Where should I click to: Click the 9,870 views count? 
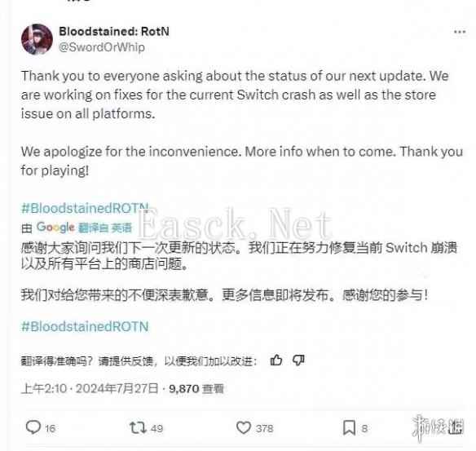196,389
